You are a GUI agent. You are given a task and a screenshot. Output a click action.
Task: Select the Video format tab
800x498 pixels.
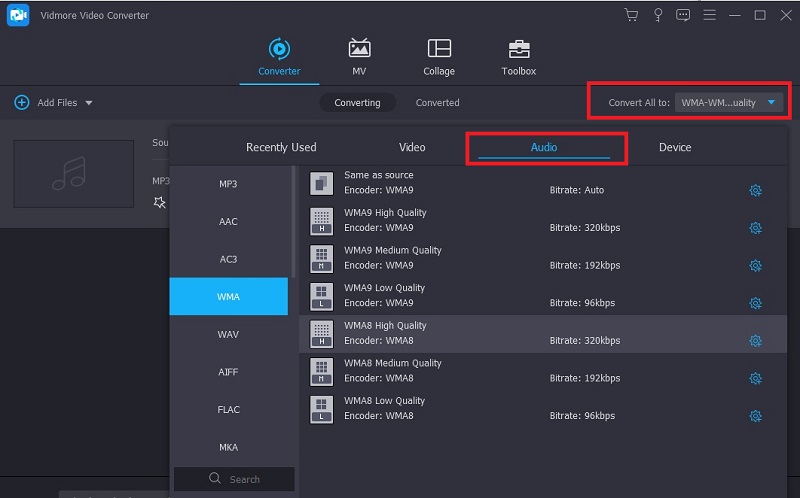(412, 147)
